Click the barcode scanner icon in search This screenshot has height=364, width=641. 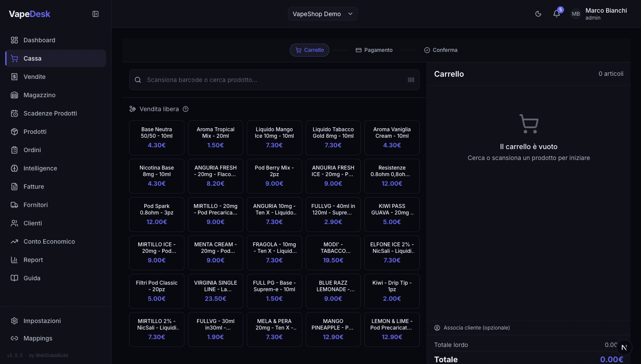(411, 80)
